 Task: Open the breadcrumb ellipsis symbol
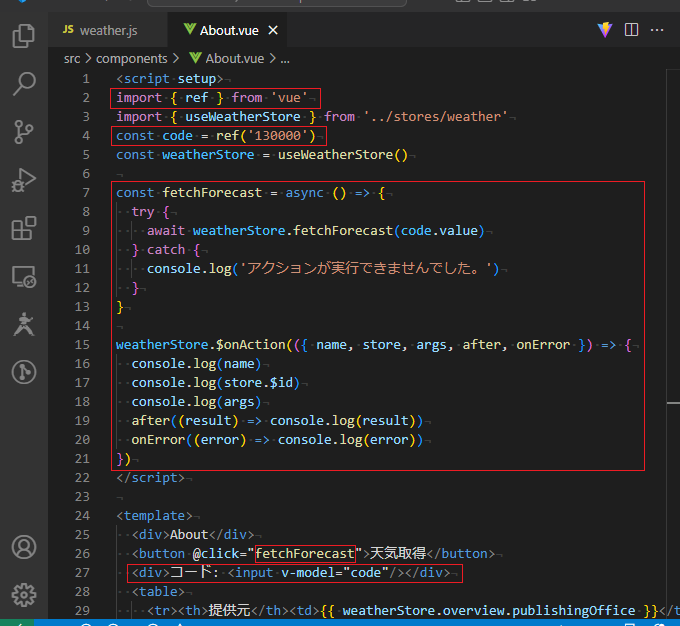pyautogui.click(x=285, y=59)
